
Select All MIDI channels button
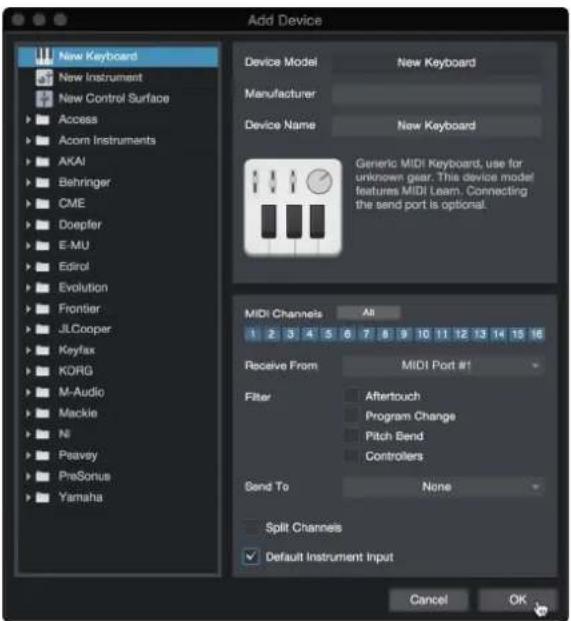(368, 312)
